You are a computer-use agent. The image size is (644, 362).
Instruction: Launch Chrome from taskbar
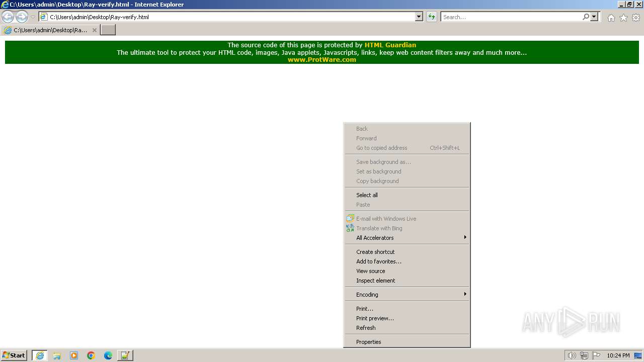(x=91, y=355)
